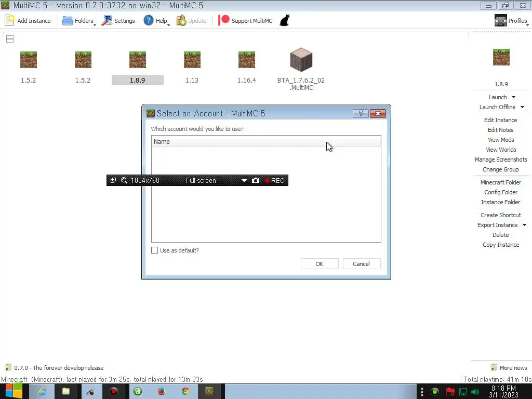This screenshot has width=532, height=399.
Task: Click the Update toolbar button
Action: 191,21
